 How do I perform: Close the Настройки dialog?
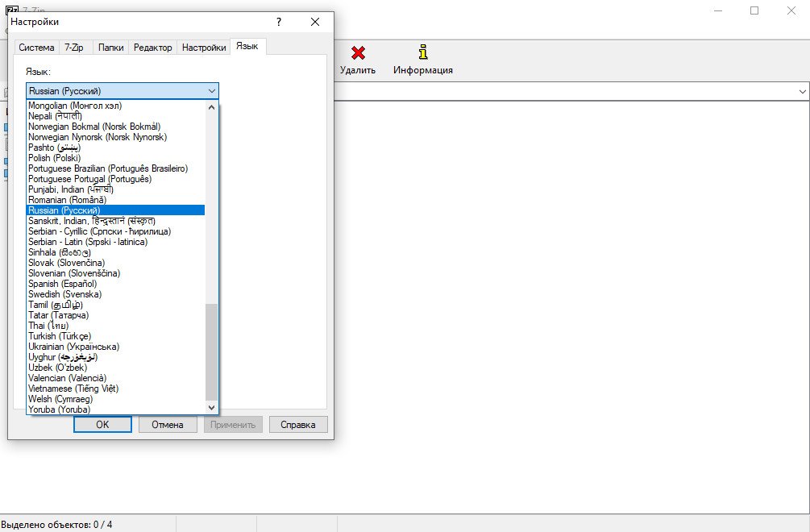click(315, 22)
